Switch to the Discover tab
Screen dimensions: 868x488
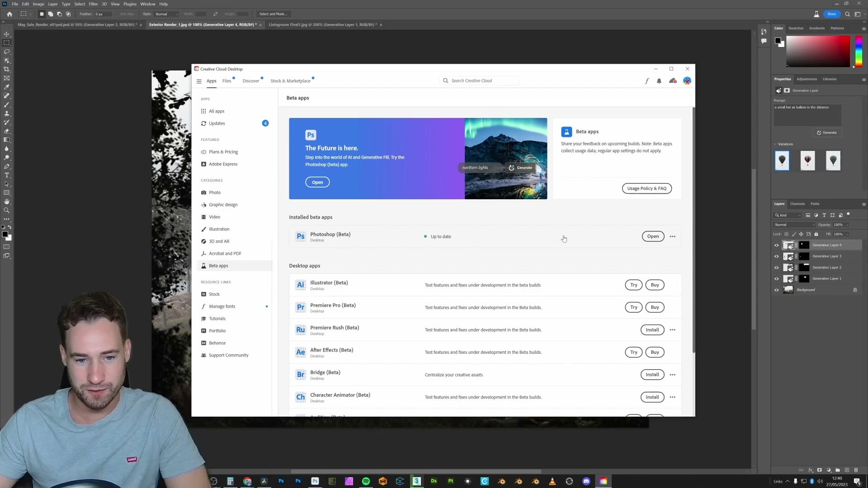[x=250, y=81]
